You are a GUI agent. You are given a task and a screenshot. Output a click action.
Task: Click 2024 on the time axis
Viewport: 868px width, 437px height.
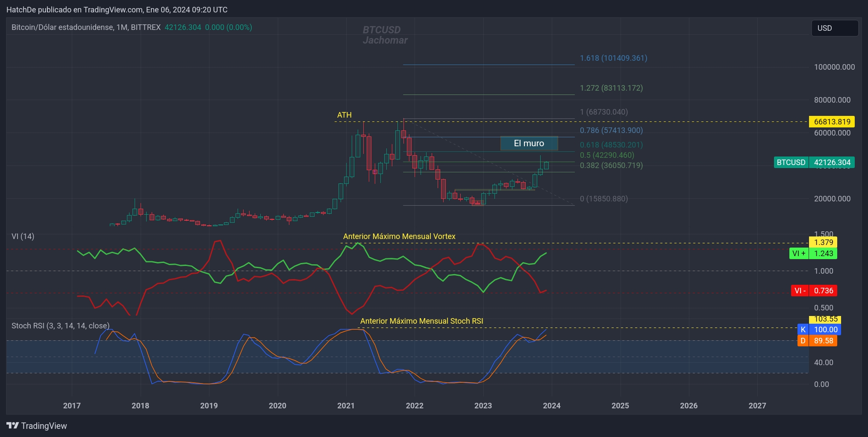pyautogui.click(x=552, y=405)
